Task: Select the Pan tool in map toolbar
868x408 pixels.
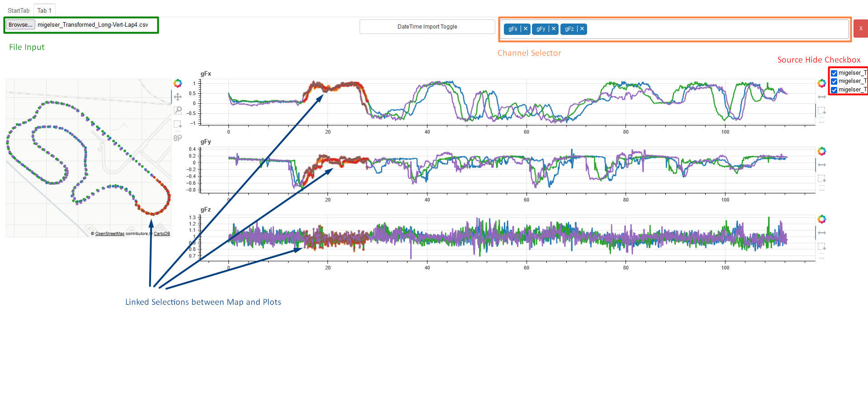Action: pyautogui.click(x=178, y=97)
